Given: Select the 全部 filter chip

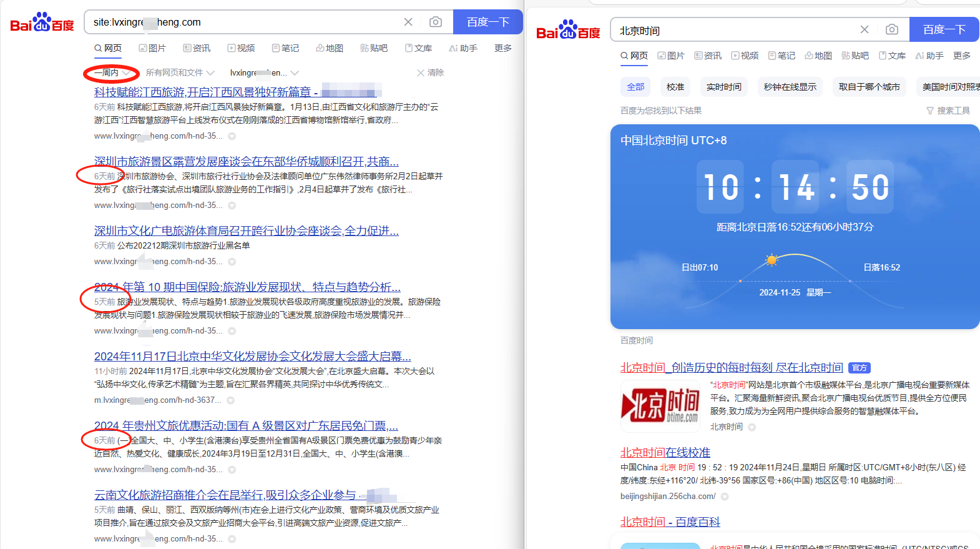Looking at the screenshot, I should (x=635, y=87).
